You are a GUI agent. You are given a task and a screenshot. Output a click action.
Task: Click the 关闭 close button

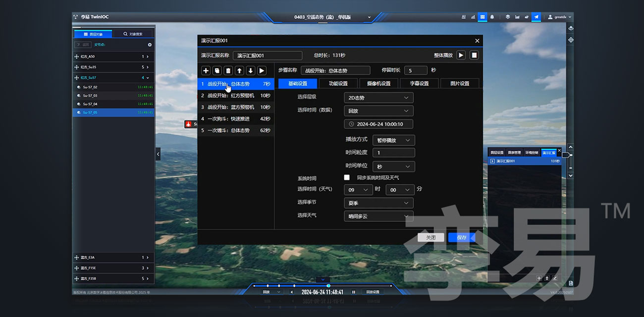430,238
